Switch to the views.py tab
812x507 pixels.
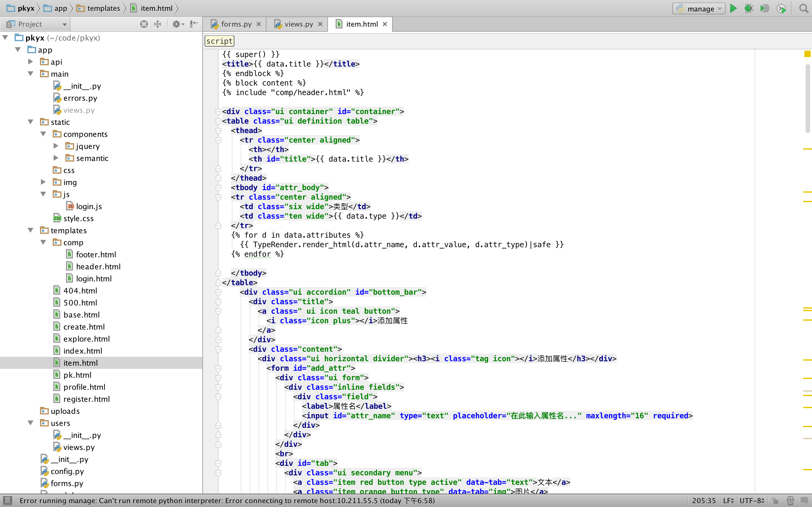[x=298, y=24]
